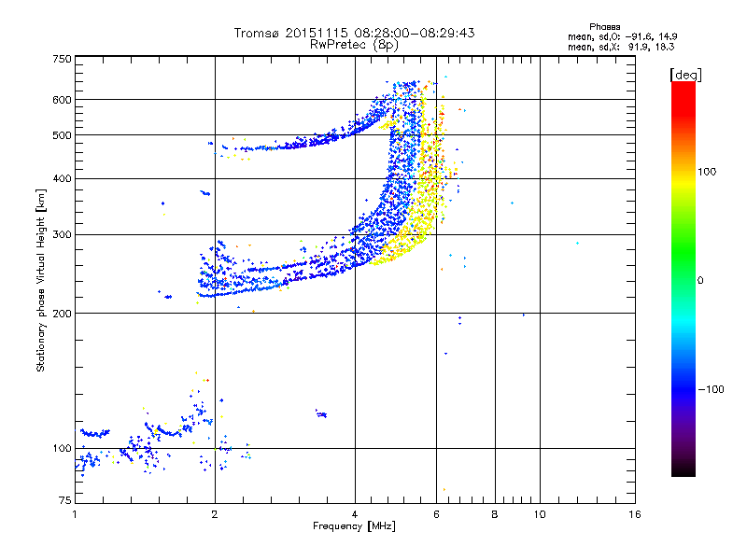Image resolution: width=747 pixels, height=560 pixels.
Task: Click the y-axis tick label '100'
Action: 62,448
